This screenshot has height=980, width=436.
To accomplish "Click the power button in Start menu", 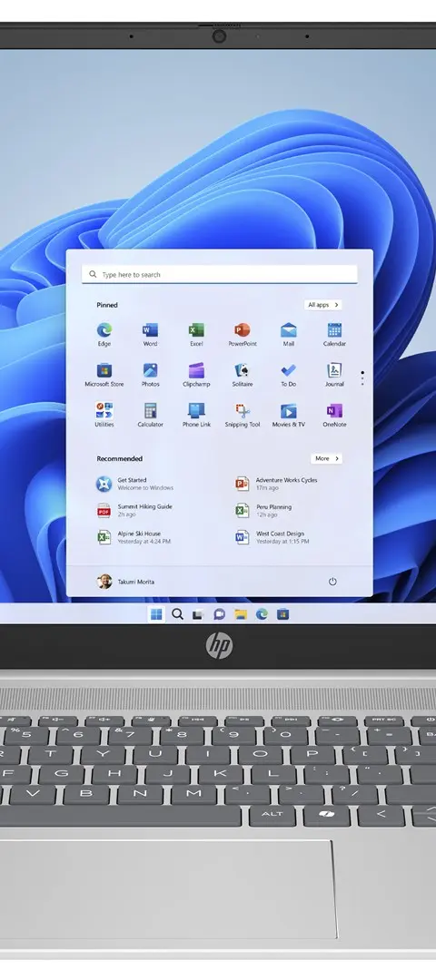I will click(x=332, y=582).
